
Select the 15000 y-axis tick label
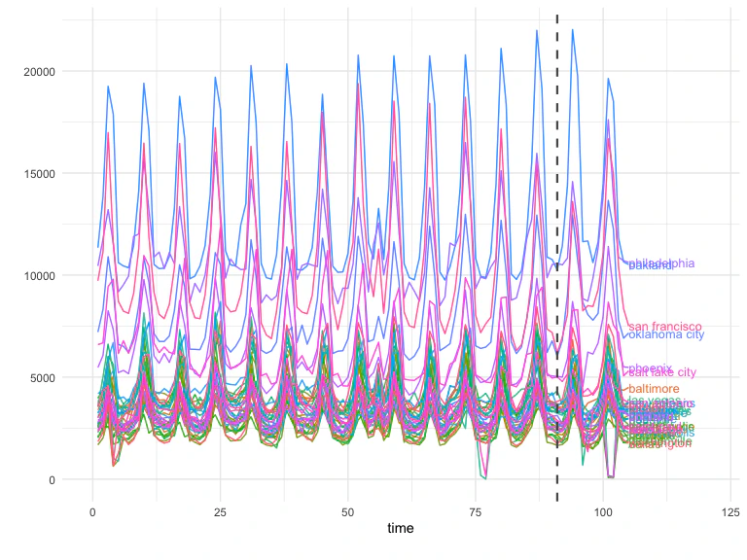[39, 174]
